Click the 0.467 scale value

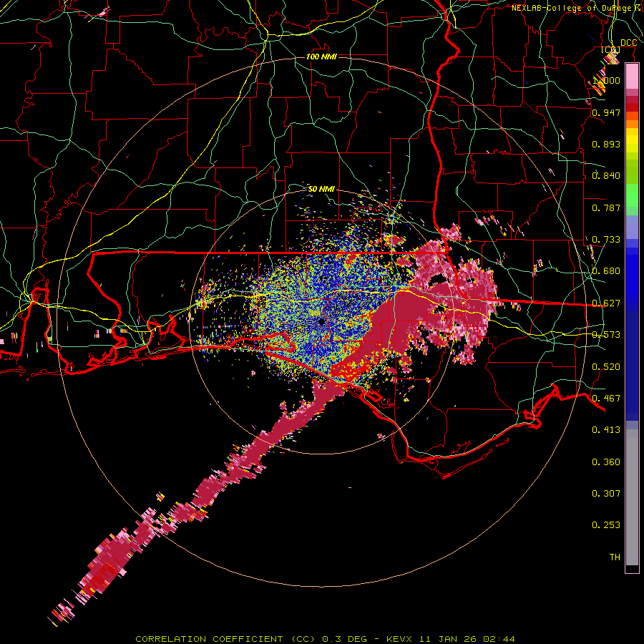click(606, 398)
